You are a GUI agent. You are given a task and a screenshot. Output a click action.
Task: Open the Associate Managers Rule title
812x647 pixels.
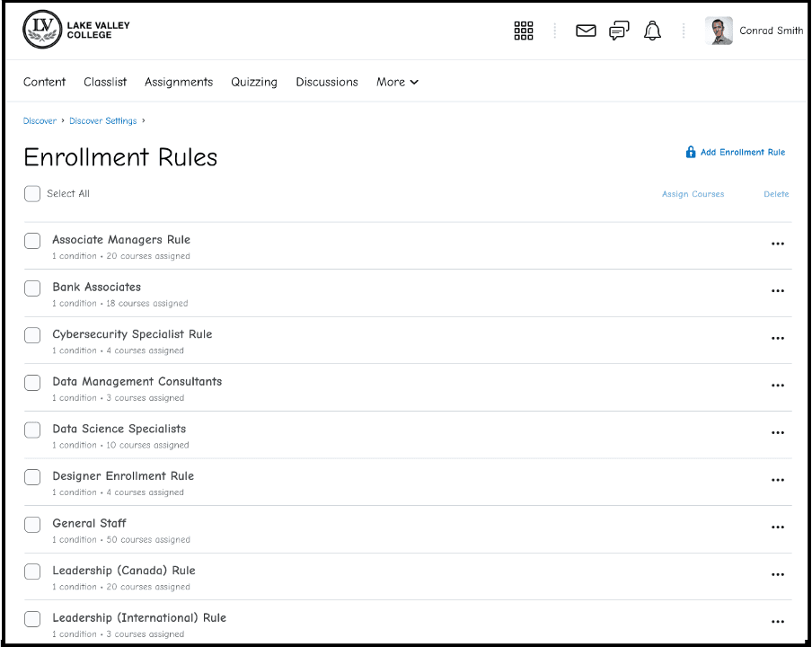pos(121,239)
